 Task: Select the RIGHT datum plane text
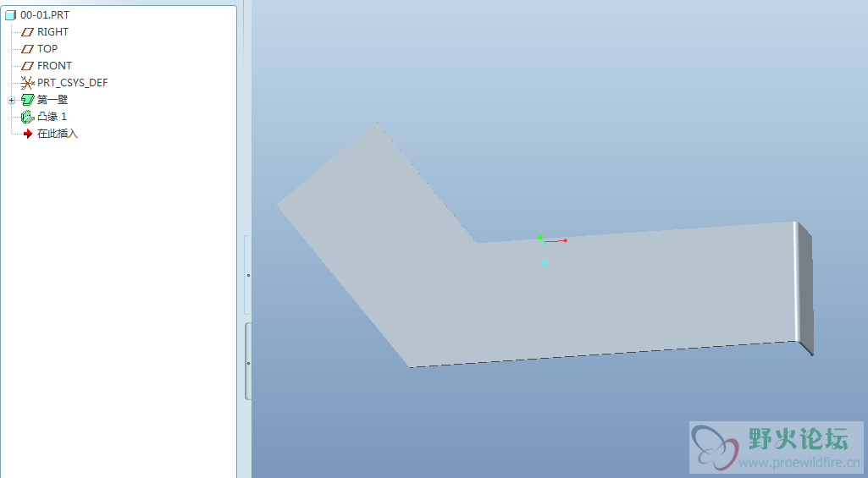(x=53, y=32)
